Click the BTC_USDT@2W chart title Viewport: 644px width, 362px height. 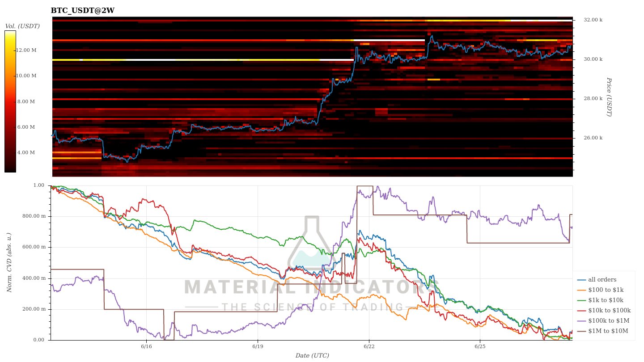(x=83, y=10)
